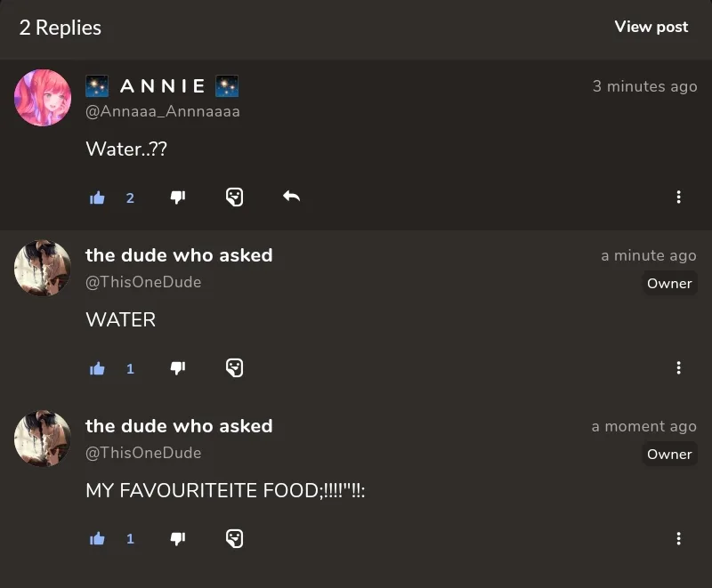Like the "MY FAVOURITEITE FOOD" reply
This screenshot has width=712, height=588.
click(x=98, y=539)
